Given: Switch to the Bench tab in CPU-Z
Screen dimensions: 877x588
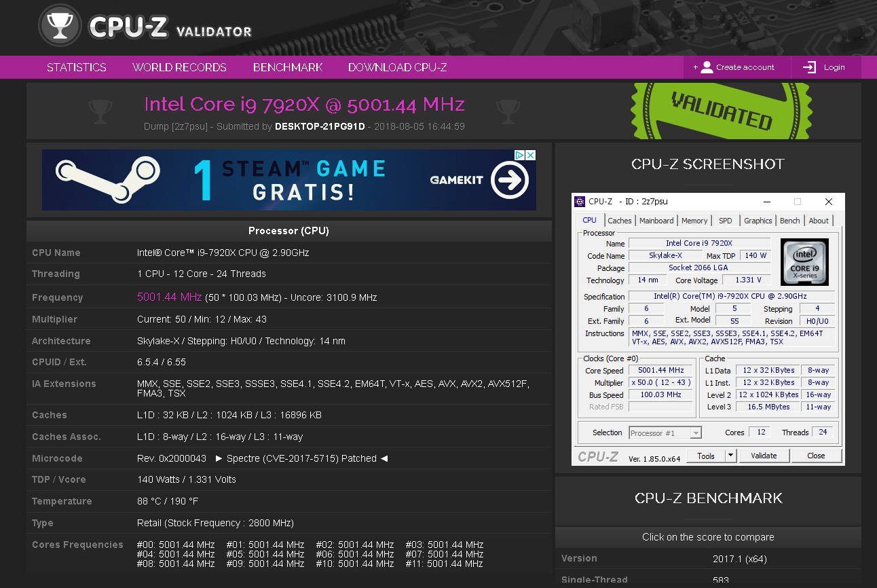Looking at the screenshot, I should pyautogui.click(x=790, y=221).
